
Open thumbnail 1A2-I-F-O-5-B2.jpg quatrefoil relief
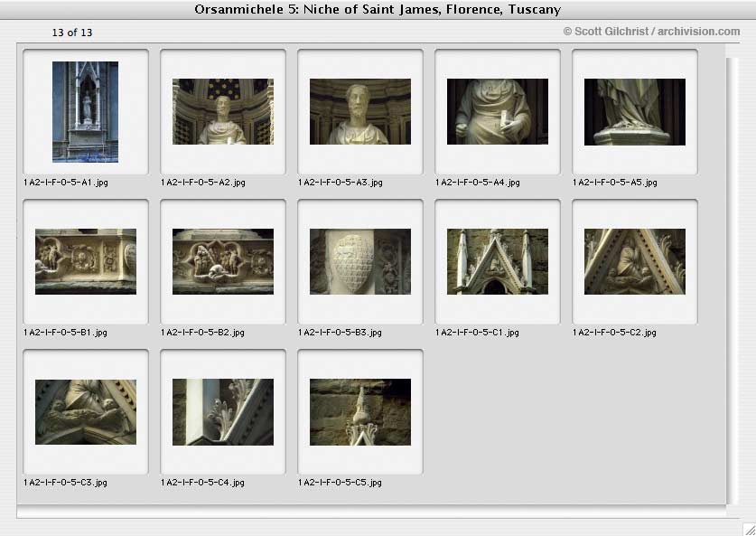click(x=223, y=261)
